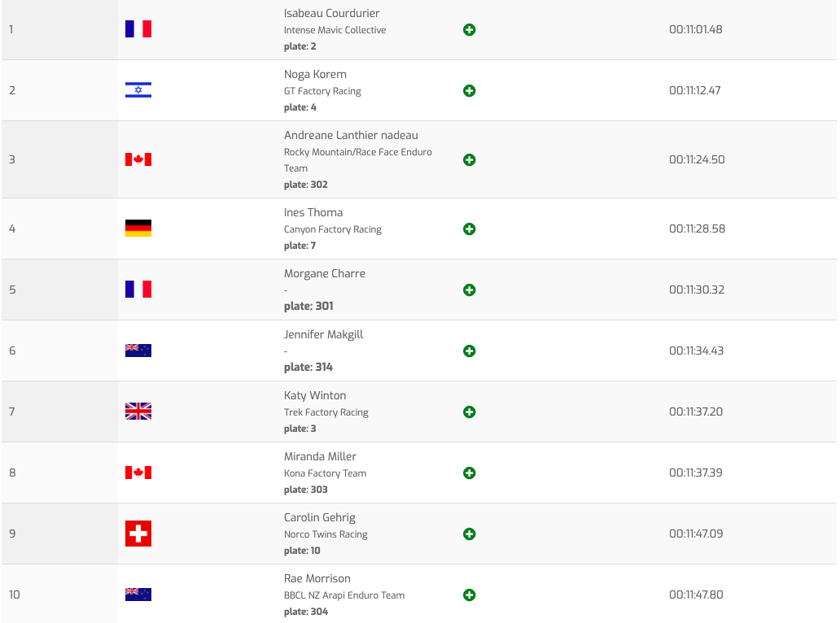Select rider name Noga Korem
The image size is (840, 623).
[x=315, y=74]
